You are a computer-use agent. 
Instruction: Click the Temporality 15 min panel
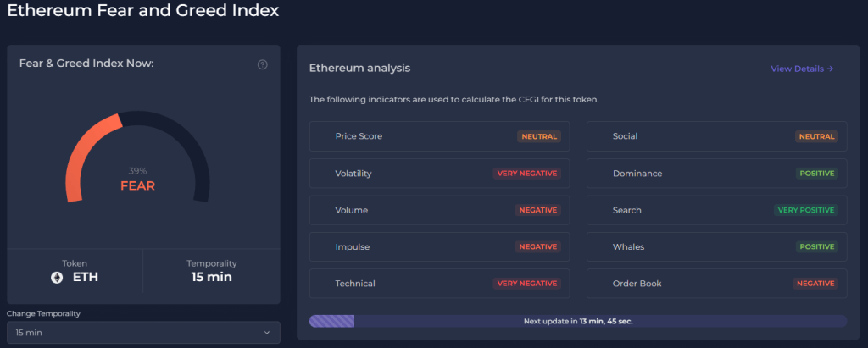(211, 271)
